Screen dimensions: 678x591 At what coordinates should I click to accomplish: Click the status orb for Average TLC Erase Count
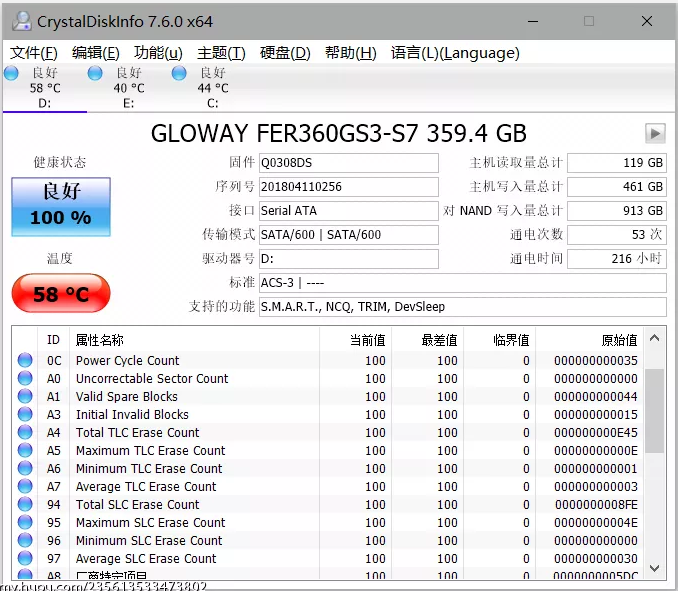[x=25, y=486]
